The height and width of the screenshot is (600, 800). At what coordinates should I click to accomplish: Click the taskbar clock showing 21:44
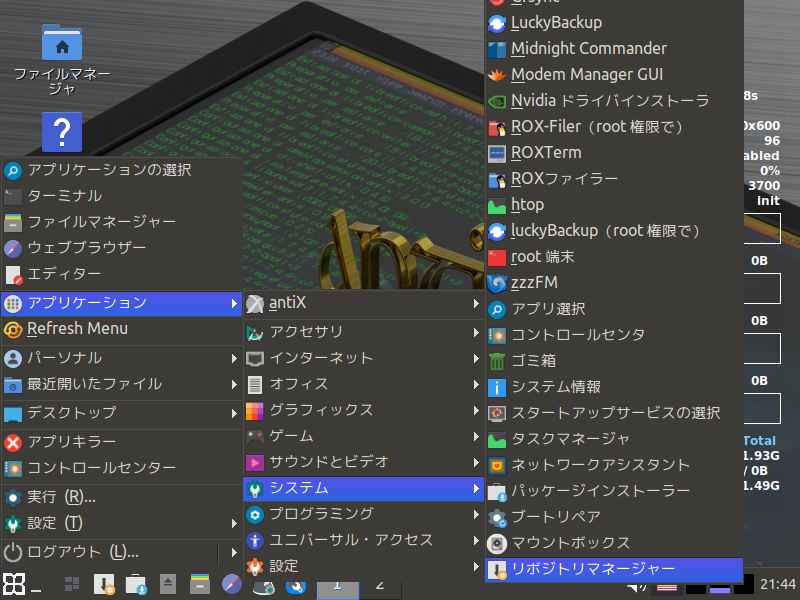778,584
